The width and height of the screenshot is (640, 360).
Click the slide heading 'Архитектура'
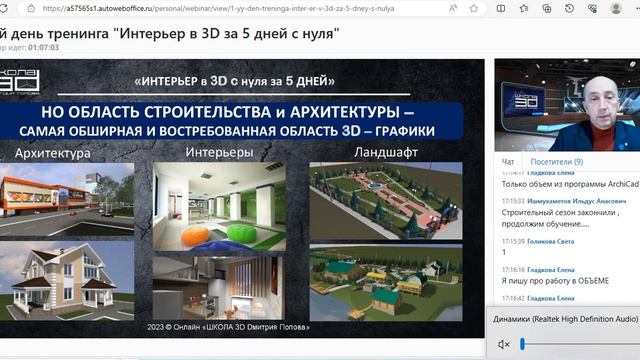53,153
